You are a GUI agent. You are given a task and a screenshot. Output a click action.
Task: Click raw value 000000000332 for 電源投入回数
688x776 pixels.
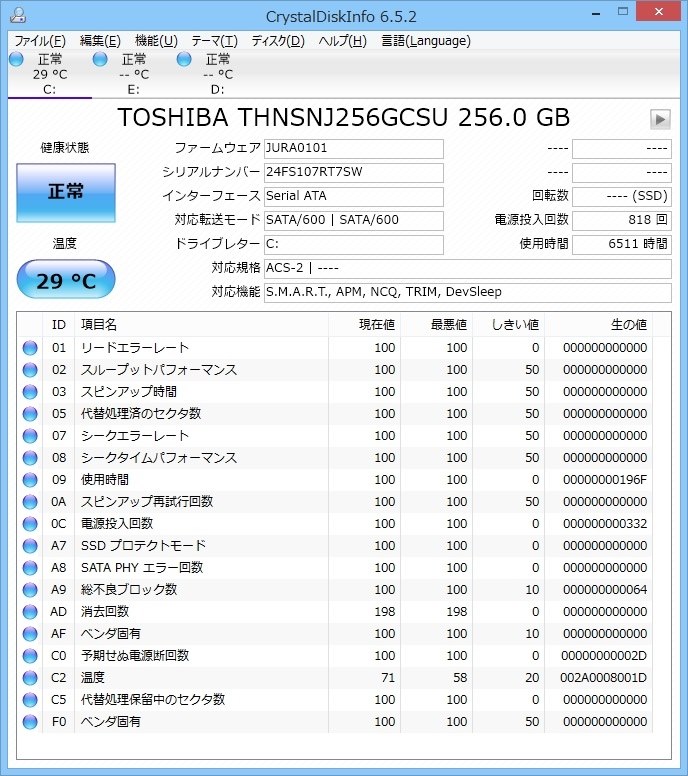point(605,524)
